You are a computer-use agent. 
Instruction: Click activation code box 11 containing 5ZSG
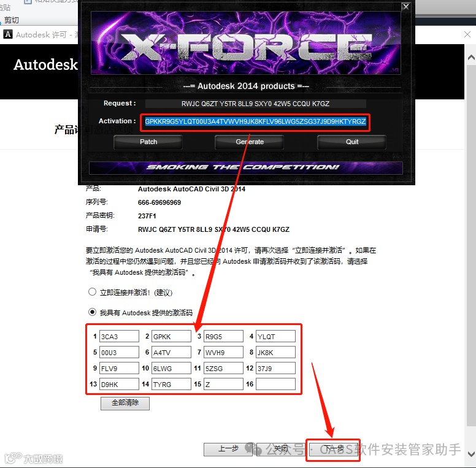pyautogui.click(x=223, y=368)
